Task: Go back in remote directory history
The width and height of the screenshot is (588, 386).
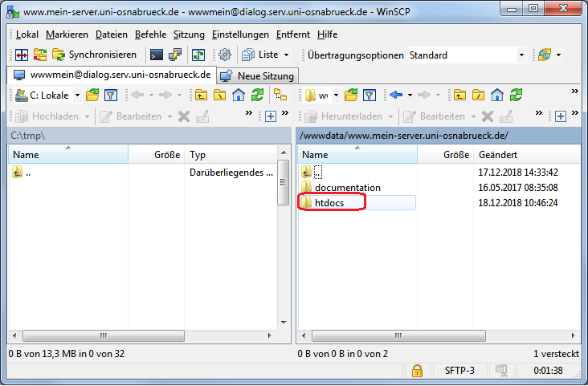Action: 395,95
